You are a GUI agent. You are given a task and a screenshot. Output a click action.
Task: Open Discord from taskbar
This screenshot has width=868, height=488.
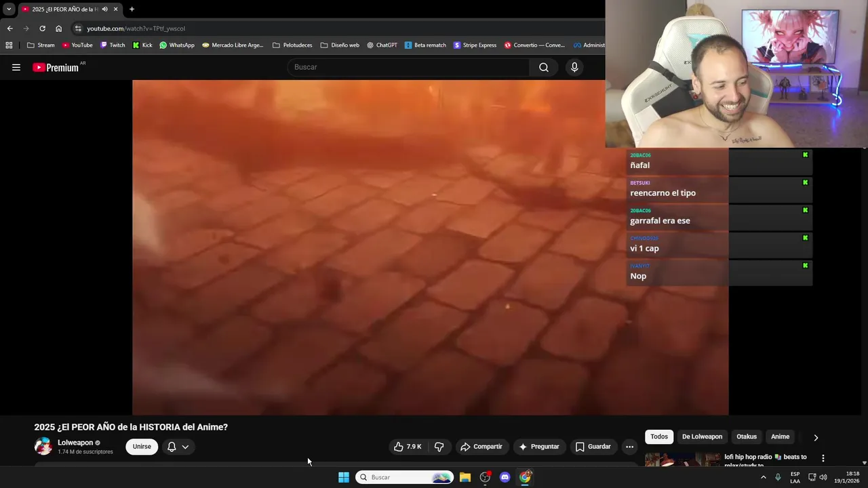(505, 477)
